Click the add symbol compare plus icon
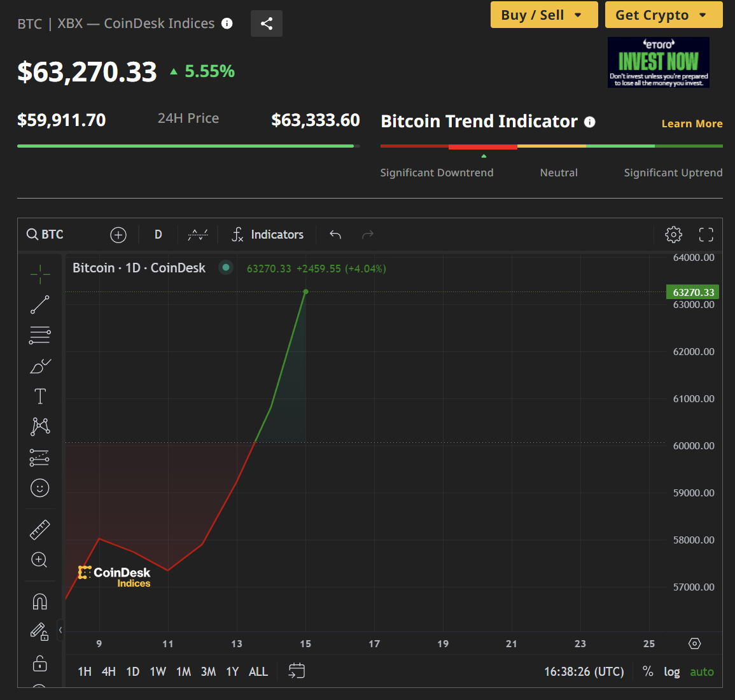Image resolution: width=735 pixels, height=700 pixels. point(118,235)
